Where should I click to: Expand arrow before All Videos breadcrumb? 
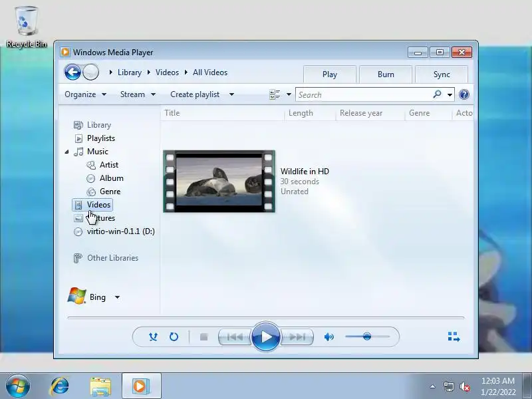186,72
